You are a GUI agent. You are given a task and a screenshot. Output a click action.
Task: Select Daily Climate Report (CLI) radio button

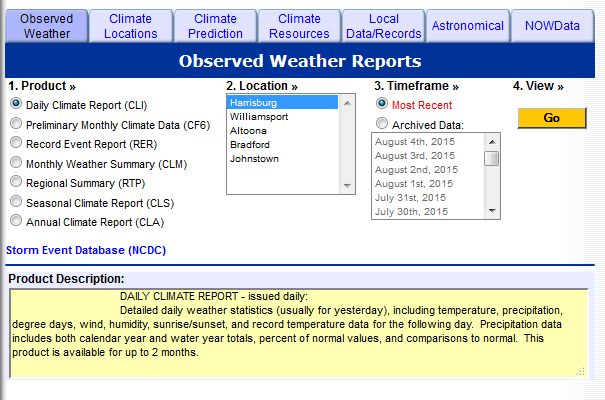[x=16, y=103]
